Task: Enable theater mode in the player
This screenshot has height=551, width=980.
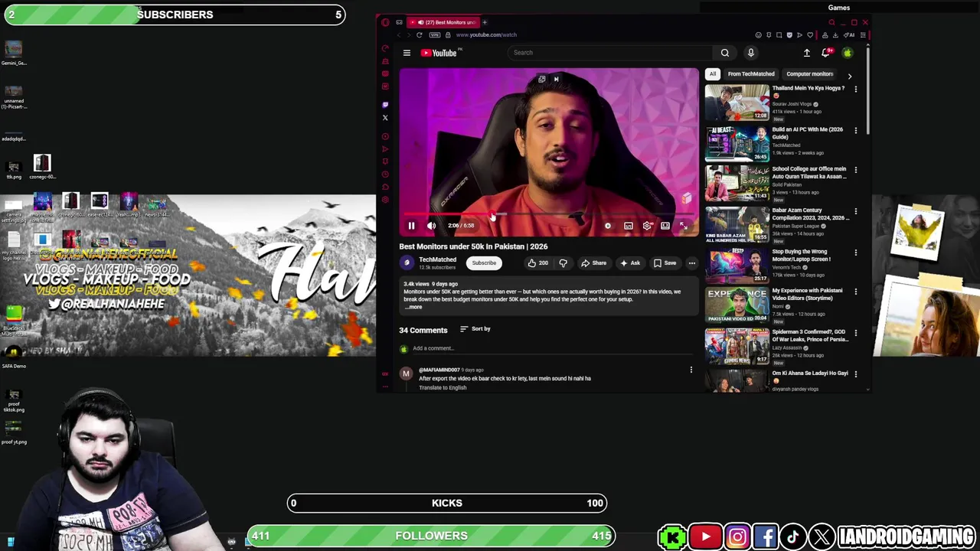Action: click(x=665, y=226)
